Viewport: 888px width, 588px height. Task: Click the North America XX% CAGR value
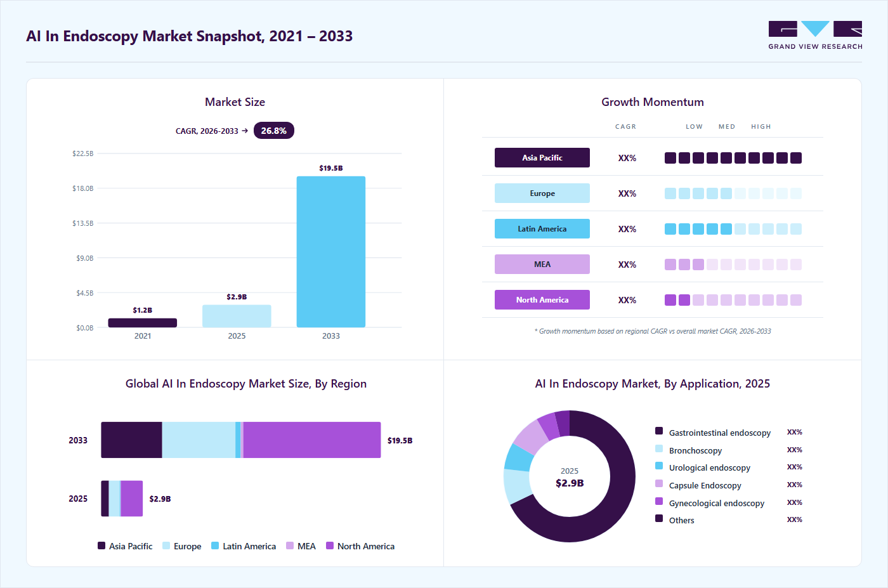(x=627, y=300)
